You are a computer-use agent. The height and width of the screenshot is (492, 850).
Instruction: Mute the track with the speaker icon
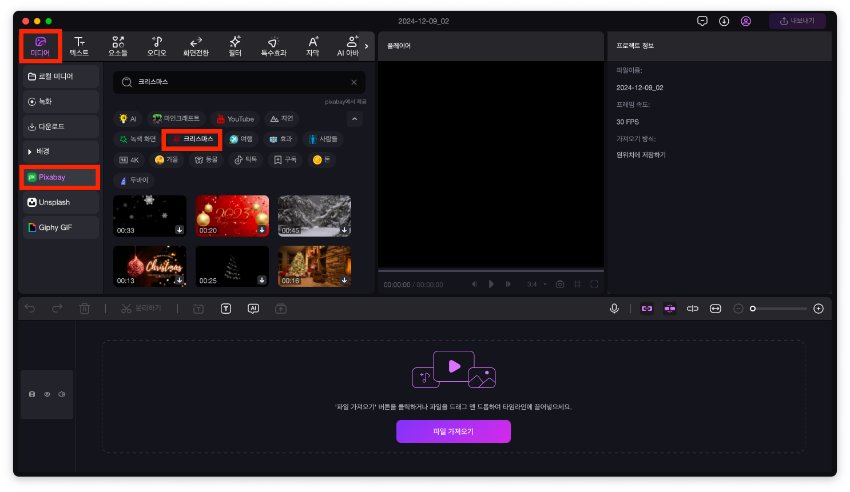60,394
